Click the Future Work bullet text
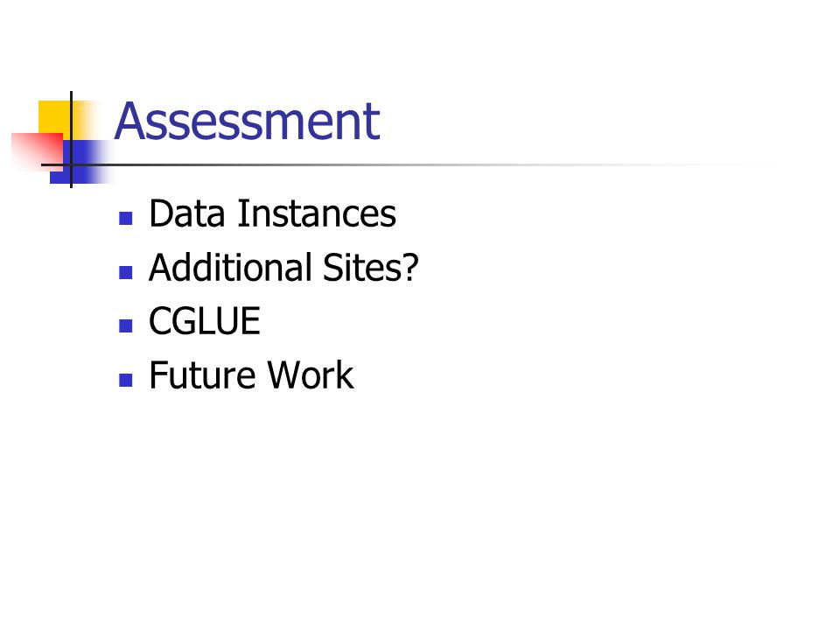840x630 pixels. 251,375
